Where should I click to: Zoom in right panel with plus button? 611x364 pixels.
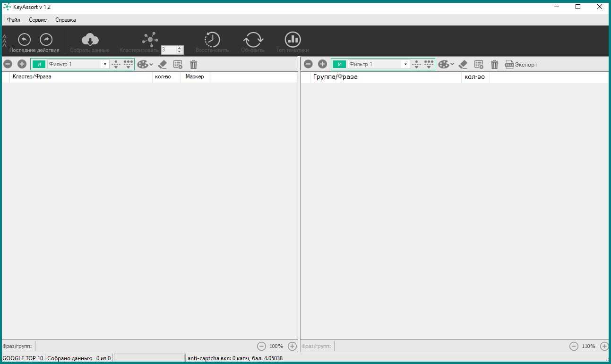click(x=604, y=346)
